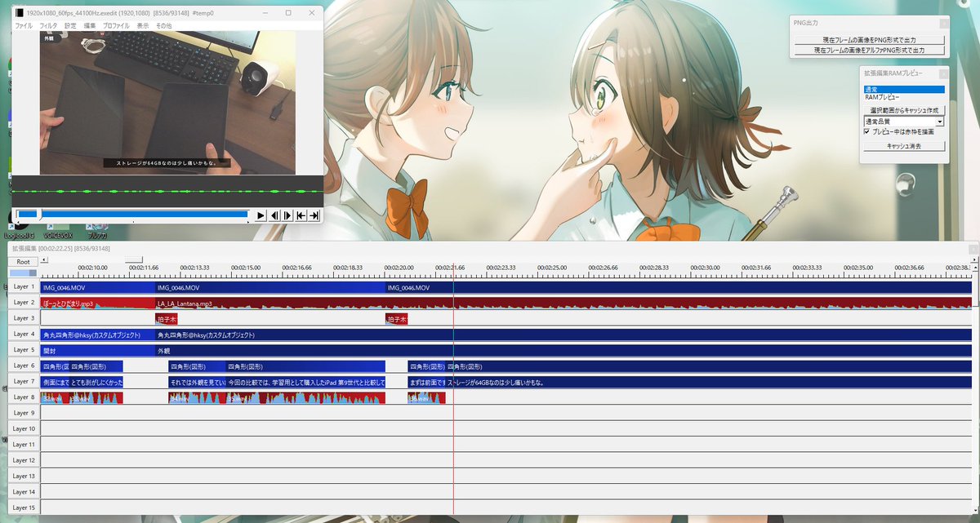Click the green audio waveform display
980x523 pixels.
[167, 191]
